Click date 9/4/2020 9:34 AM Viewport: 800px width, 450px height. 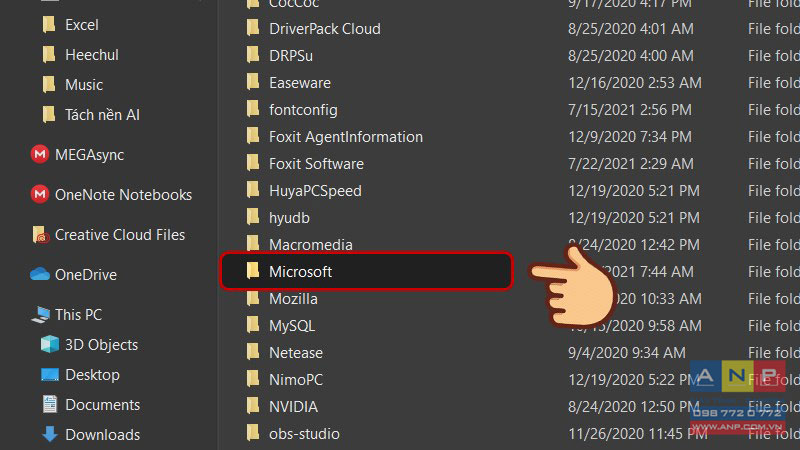pos(627,353)
